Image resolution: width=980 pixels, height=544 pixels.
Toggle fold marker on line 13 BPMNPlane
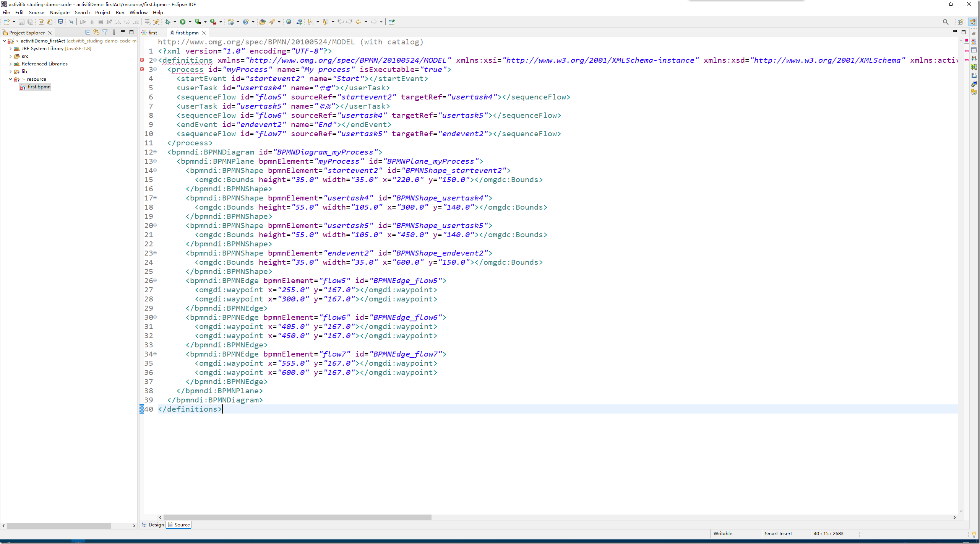click(155, 161)
